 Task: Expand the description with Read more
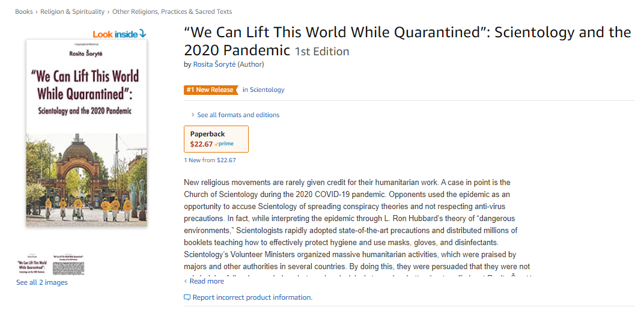[204, 281]
